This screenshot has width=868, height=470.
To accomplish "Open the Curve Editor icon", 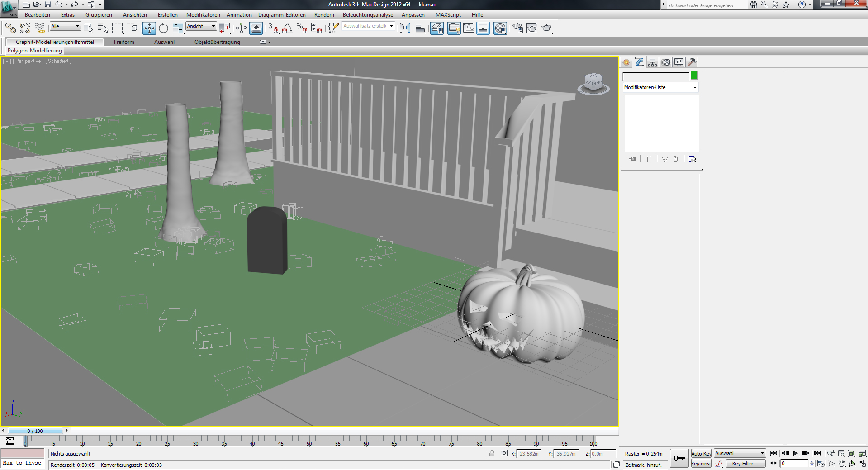I will click(469, 28).
